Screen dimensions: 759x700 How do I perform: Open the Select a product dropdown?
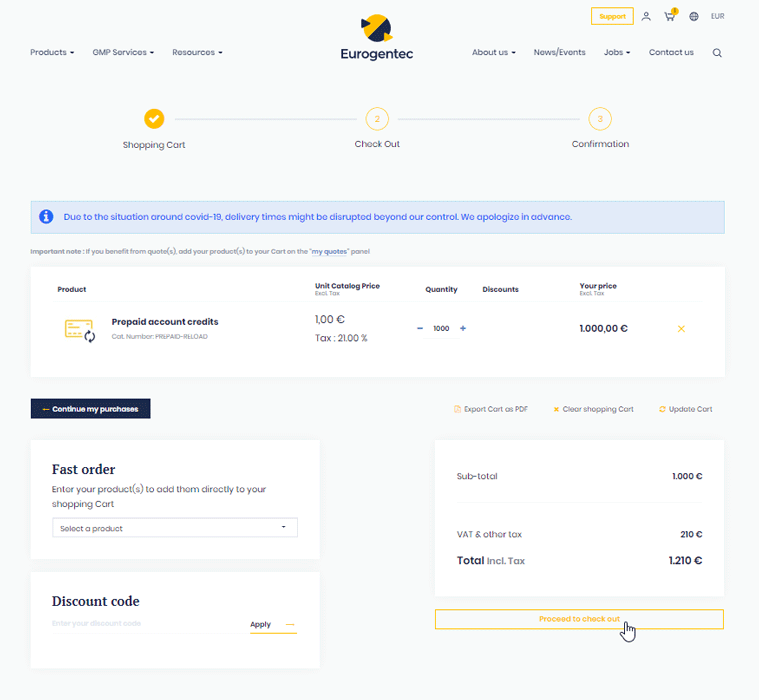point(174,528)
